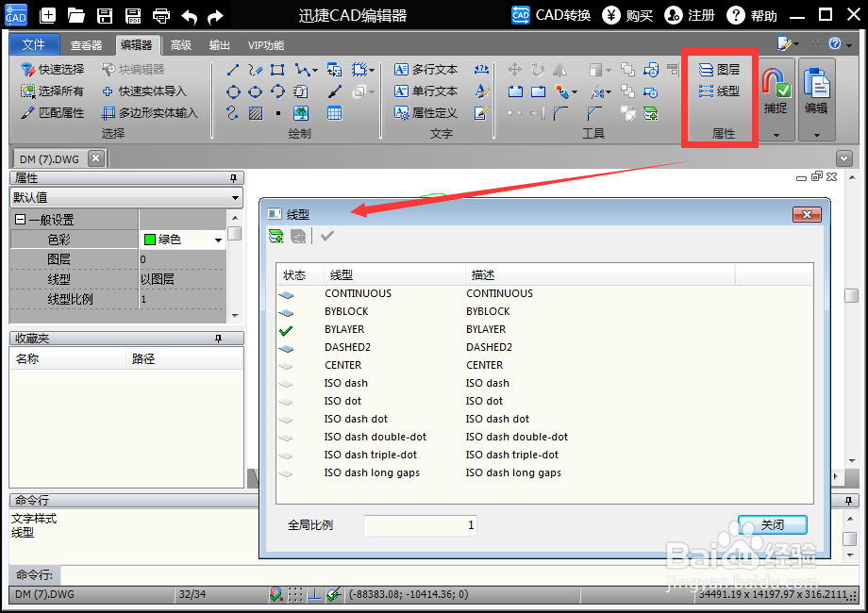
Task: Click the CAD conversion icon in title bar
Action: pos(521,15)
